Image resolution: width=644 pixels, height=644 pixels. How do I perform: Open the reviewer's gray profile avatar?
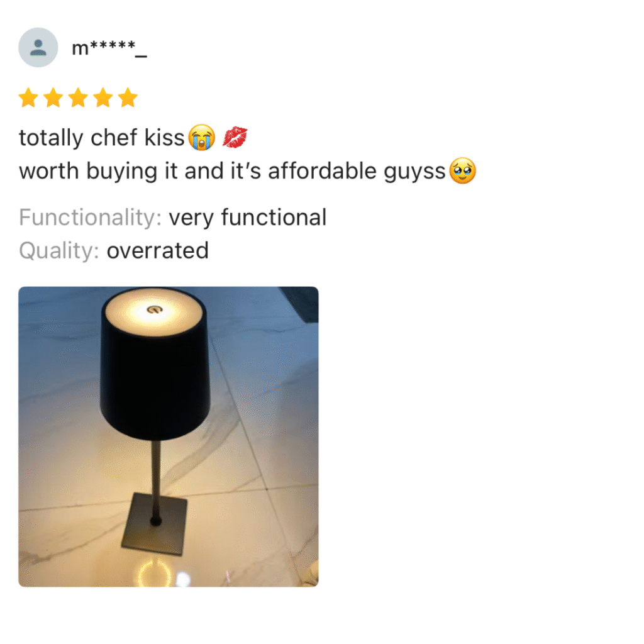[x=38, y=47]
